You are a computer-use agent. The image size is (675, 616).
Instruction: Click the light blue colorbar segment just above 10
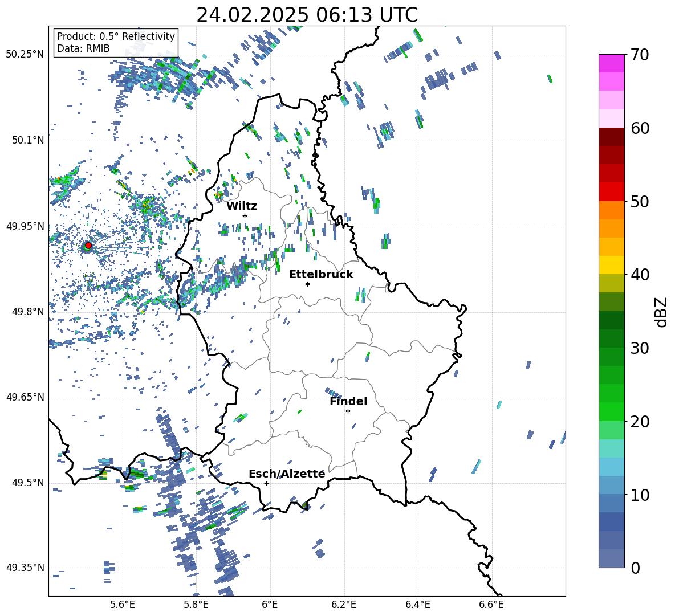tap(611, 485)
